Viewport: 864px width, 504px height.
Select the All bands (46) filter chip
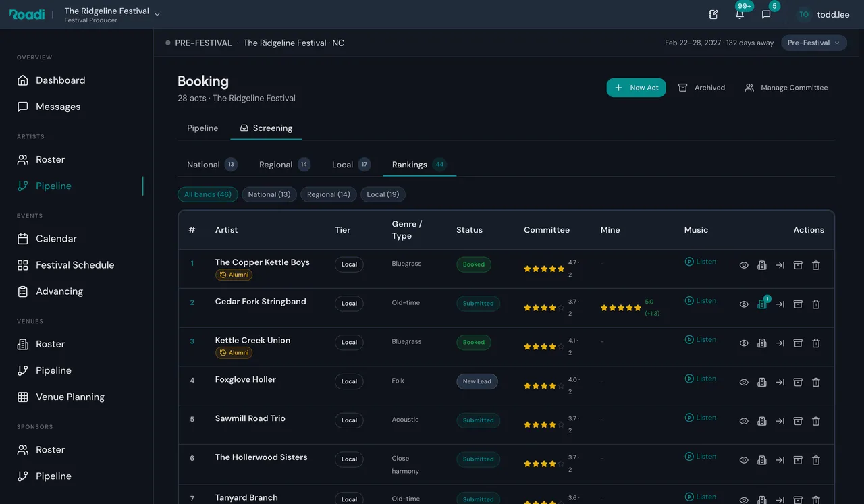pyautogui.click(x=208, y=194)
